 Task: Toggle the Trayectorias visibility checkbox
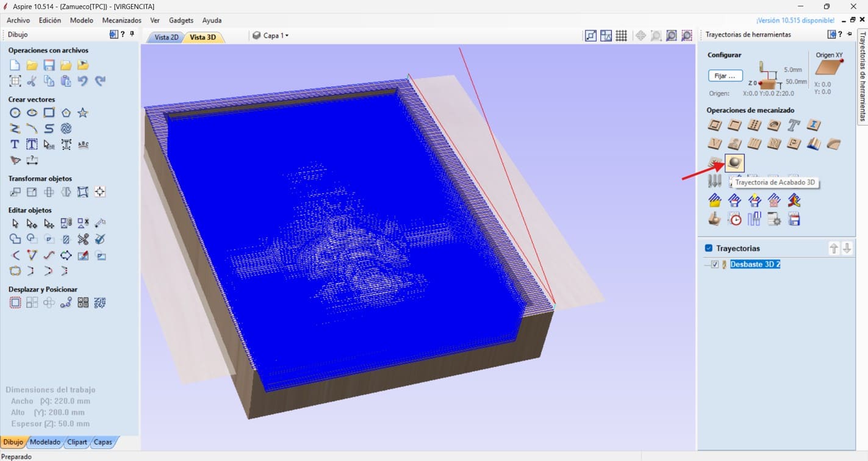tap(709, 248)
